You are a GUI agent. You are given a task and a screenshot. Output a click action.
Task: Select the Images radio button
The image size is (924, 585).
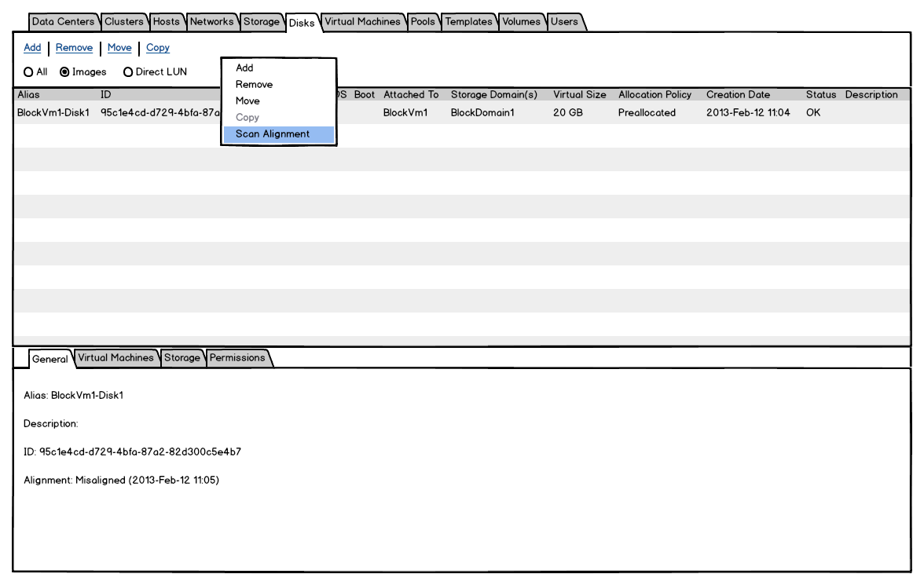(x=65, y=72)
